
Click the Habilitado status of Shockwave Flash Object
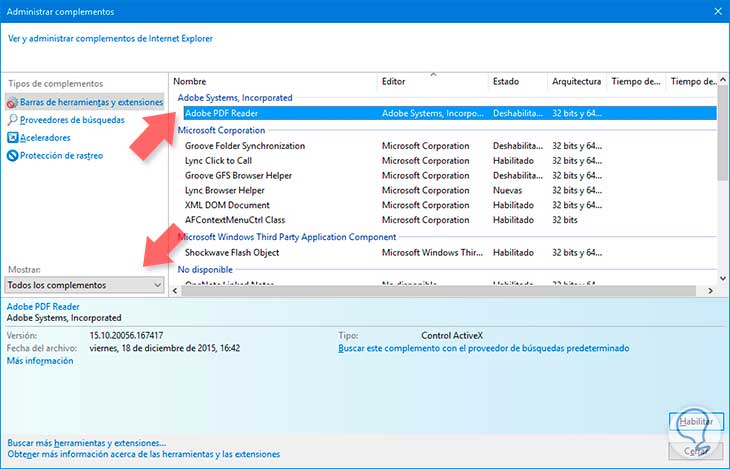point(514,252)
